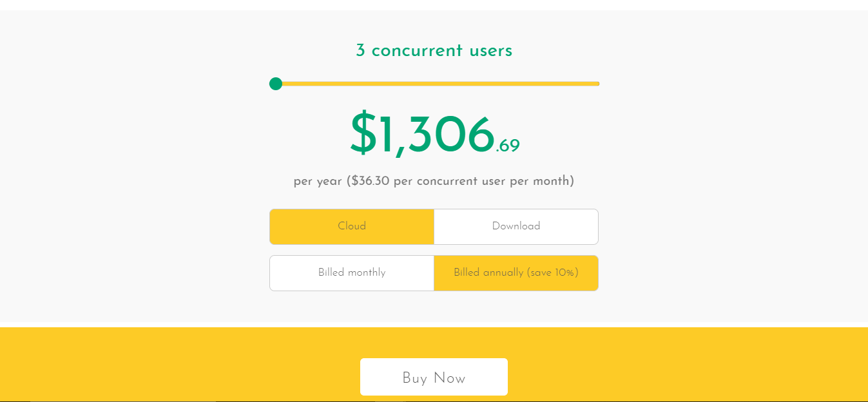Viewport: 868px width, 402px height.
Task: Click the dollar sign of the price
Action: click(363, 135)
